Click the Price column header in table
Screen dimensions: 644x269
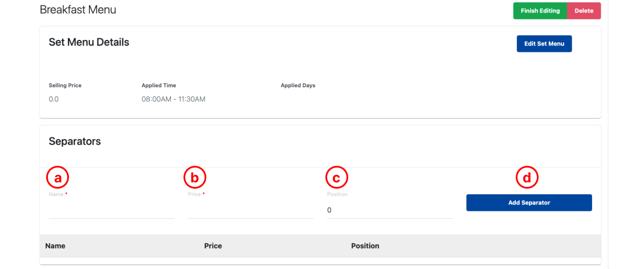click(x=213, y=246)
